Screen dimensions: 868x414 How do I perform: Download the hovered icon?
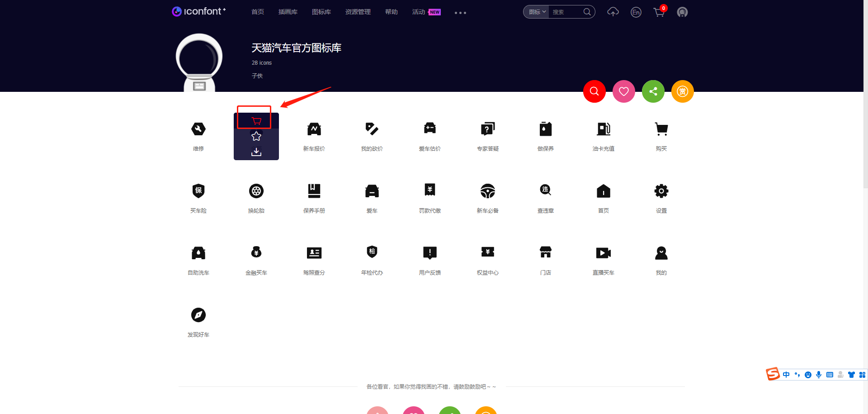pyautogui.click(x=256, y=152)
